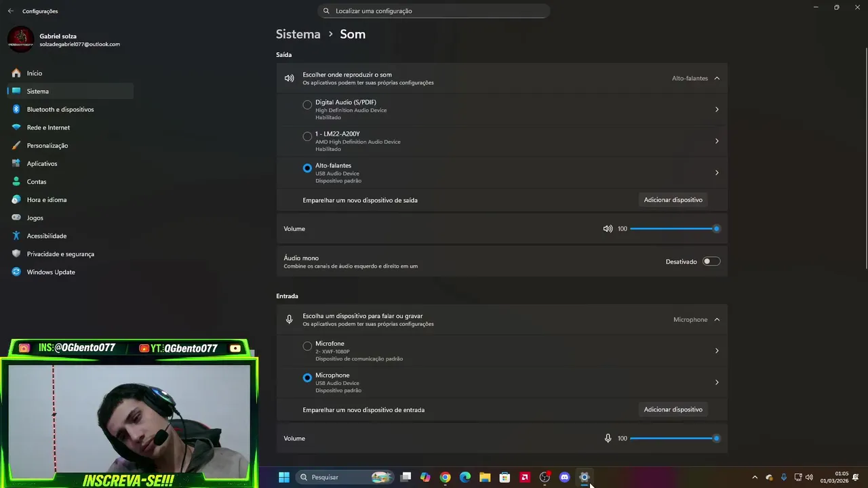Launch Copilot from taskbar
This screenshot has height=488, width=868.
[425, 477]
